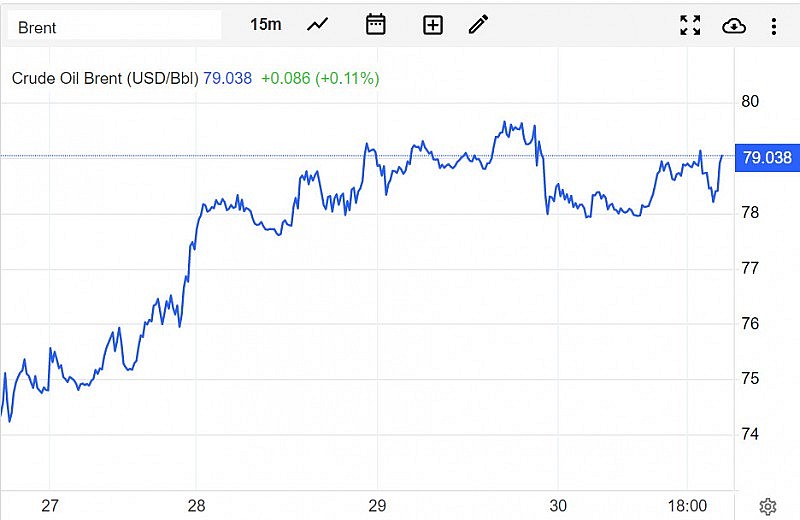Open chart settings gear icon
This screenshot has width=800, height=520.
768,507
